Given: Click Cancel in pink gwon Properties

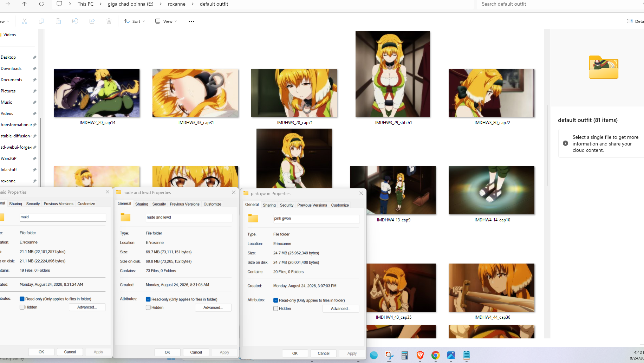Looking at the screenshot, I should tap(324, 353).
